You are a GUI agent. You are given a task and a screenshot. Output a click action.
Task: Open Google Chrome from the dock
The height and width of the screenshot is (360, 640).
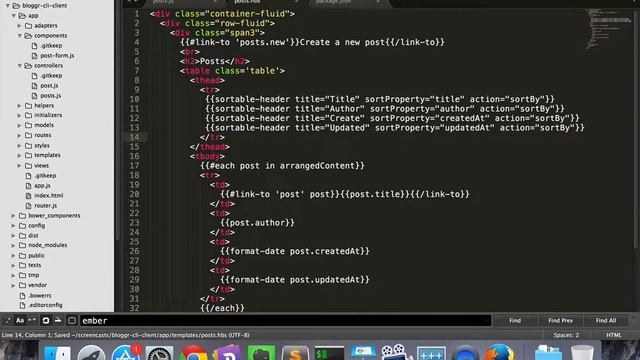coord(194,353)
